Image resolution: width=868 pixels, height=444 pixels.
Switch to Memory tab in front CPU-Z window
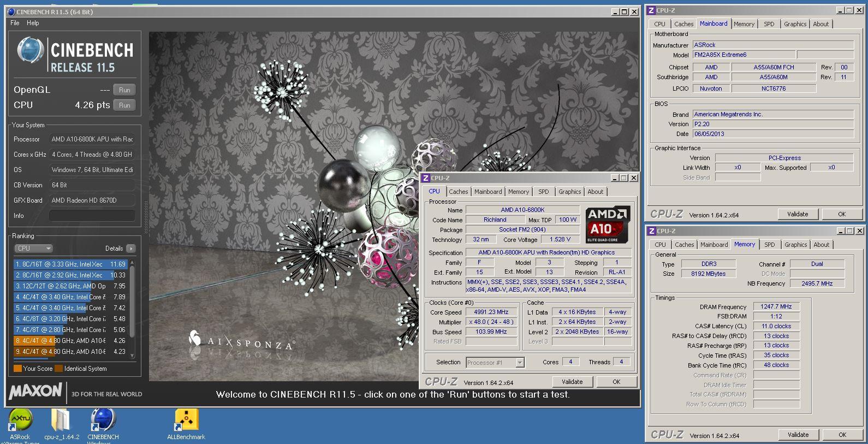[x=519, y=192]
